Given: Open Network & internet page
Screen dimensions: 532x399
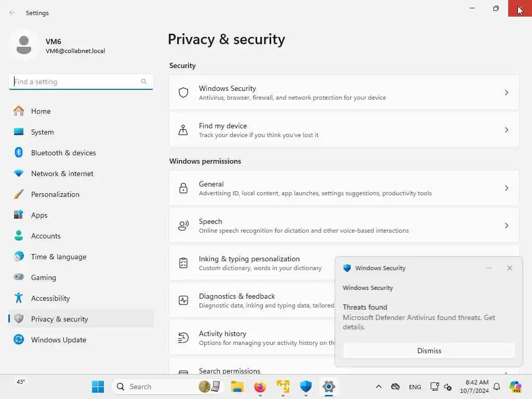Looking at the screenshot, I should (x=81, y=173).
